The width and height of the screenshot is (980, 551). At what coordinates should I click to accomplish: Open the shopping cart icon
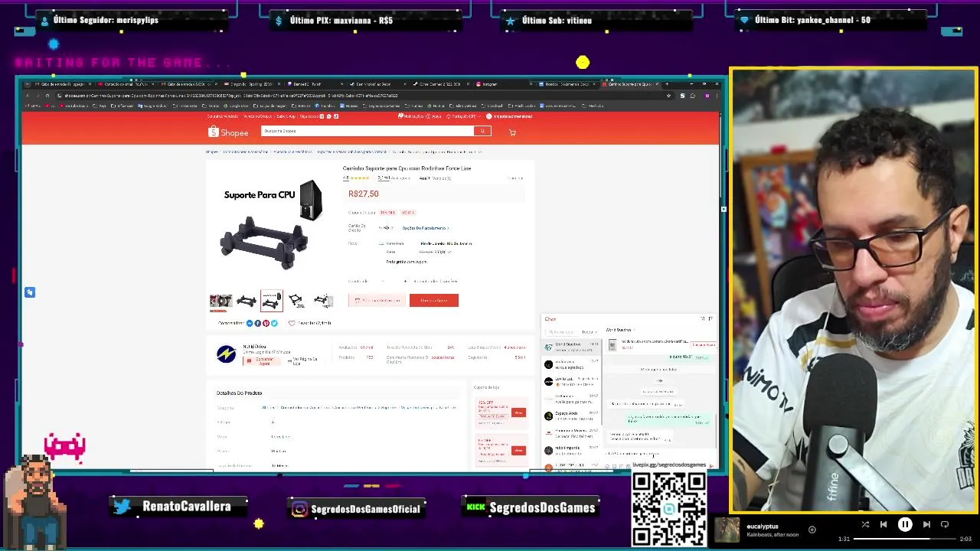pos(512,132)
